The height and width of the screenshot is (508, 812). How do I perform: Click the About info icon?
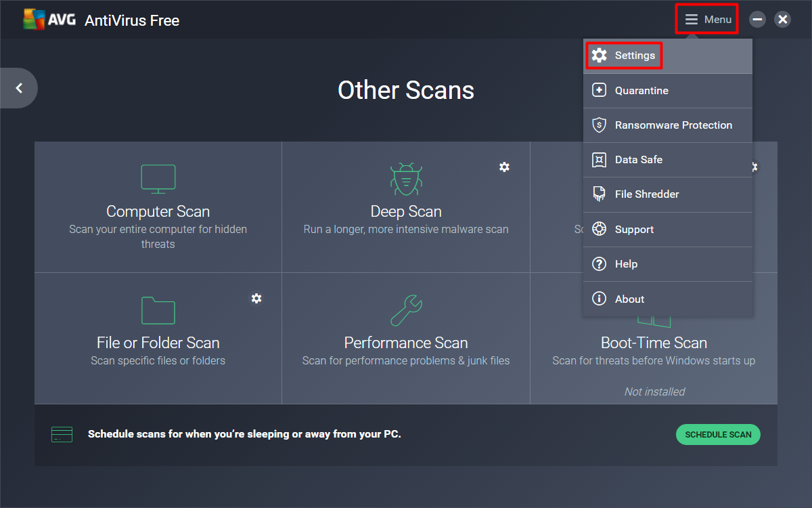coord(599,299)
